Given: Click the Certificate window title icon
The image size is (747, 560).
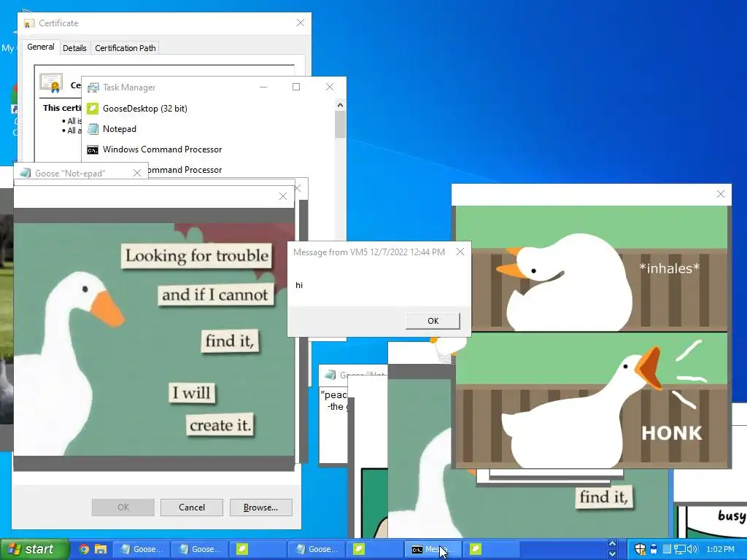Looking at the screenshot, I should point(29,23).
